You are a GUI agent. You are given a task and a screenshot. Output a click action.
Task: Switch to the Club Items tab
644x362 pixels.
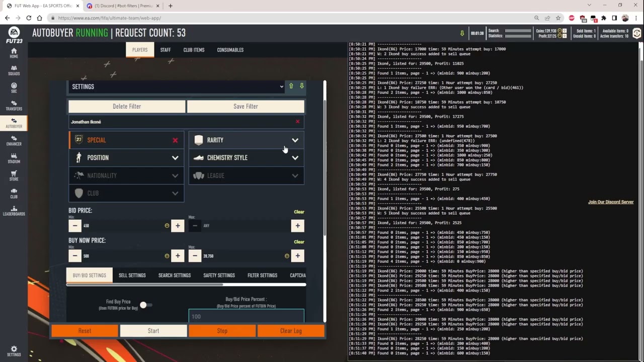(194, 50)
